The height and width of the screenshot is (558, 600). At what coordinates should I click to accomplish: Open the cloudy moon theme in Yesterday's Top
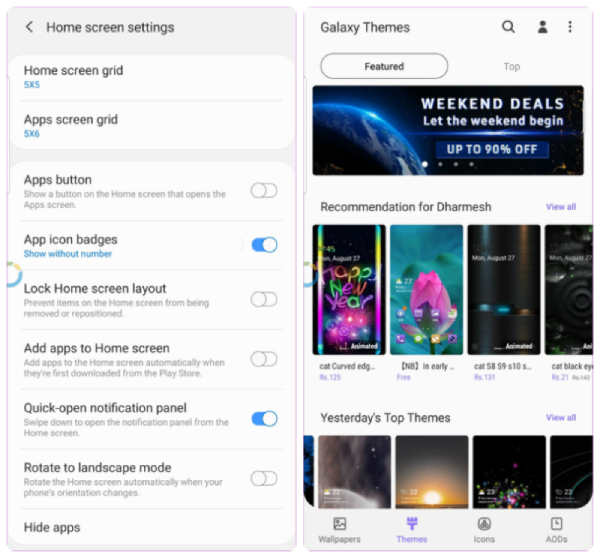pyautogui.click(x=354, y=472)
